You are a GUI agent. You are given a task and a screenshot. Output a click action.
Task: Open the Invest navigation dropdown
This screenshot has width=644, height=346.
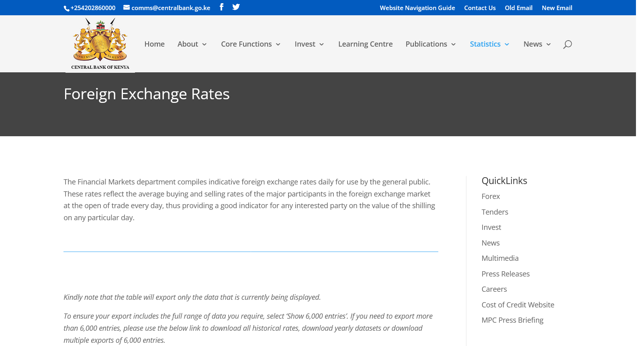pyautogui.click(x=309, y=44)
